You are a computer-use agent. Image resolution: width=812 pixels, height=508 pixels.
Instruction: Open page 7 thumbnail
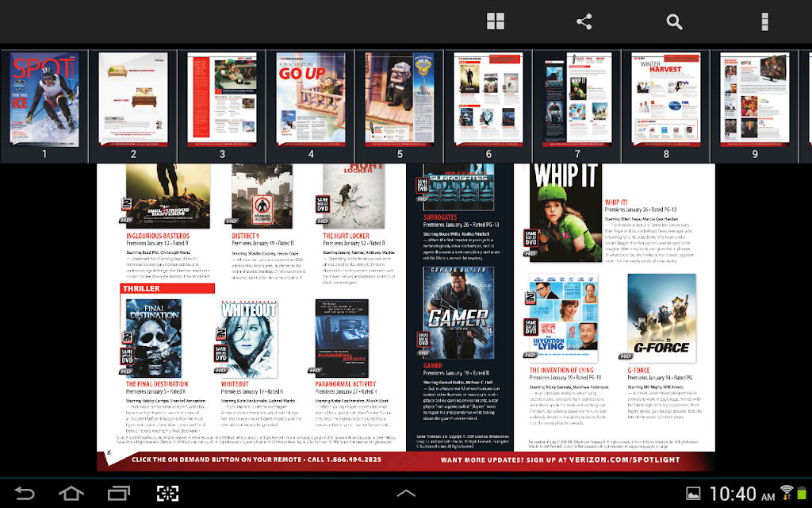[577, 99]
